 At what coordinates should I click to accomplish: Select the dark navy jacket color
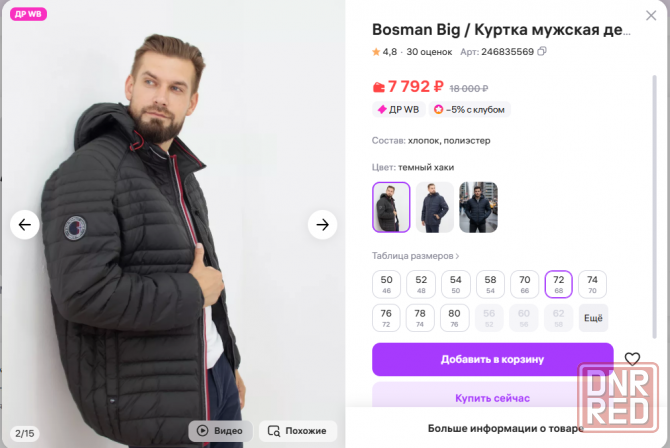coord(435,207)
